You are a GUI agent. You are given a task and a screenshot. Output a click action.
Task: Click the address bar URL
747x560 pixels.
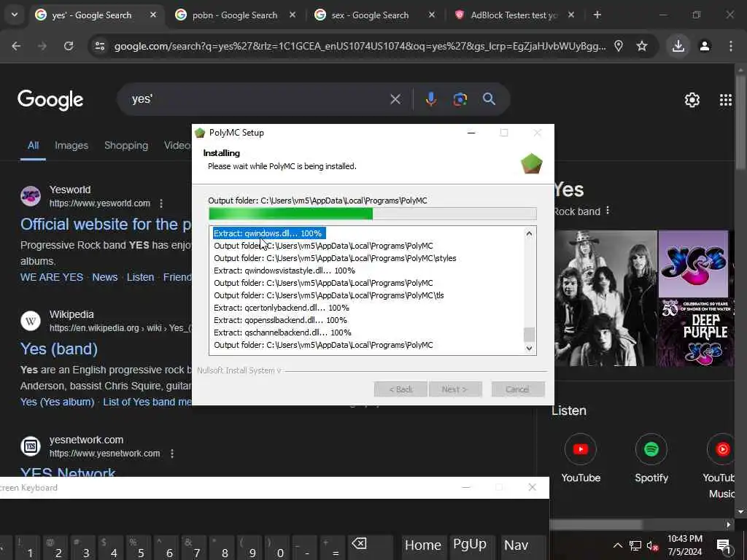pyautogui.click(x=360, y=46)
